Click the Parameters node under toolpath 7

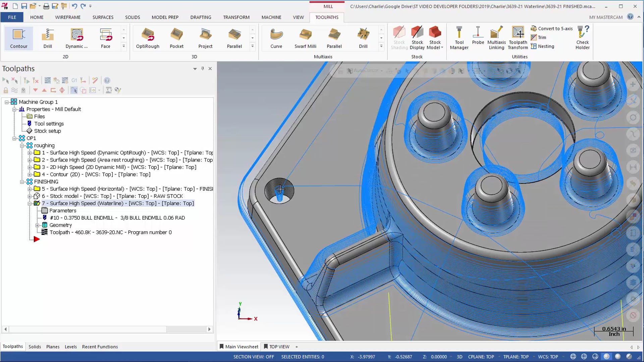62,210
